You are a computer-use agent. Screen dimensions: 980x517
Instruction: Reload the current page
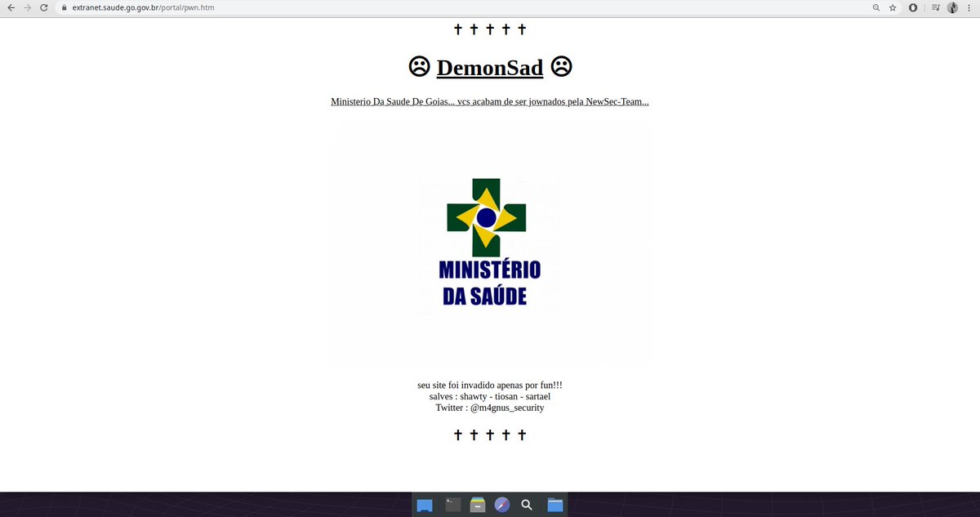click(x=44, y=7)
